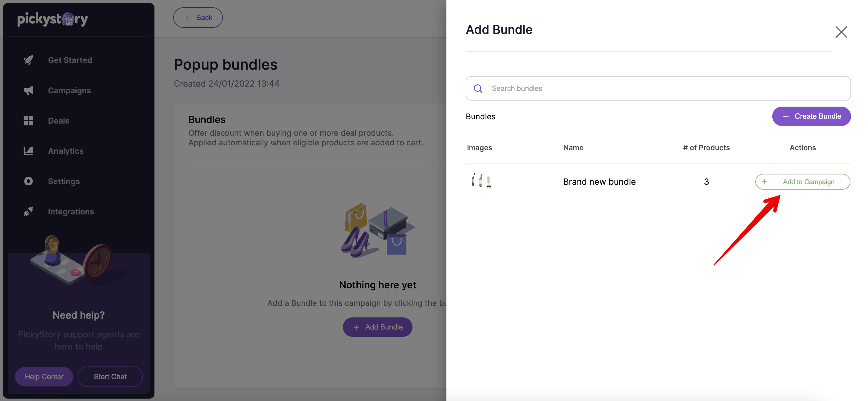This screenshot has width=868, height=401.
Task: Click the dimmed Add Bundle button
Action: coord(377,327)
